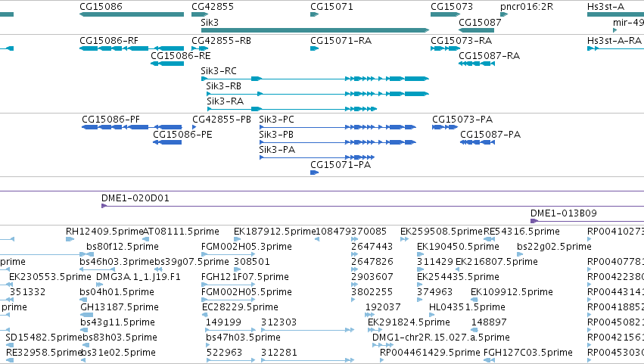Click the RH12409.5prime EST label

pyautogui.click(x=104, y=232)
